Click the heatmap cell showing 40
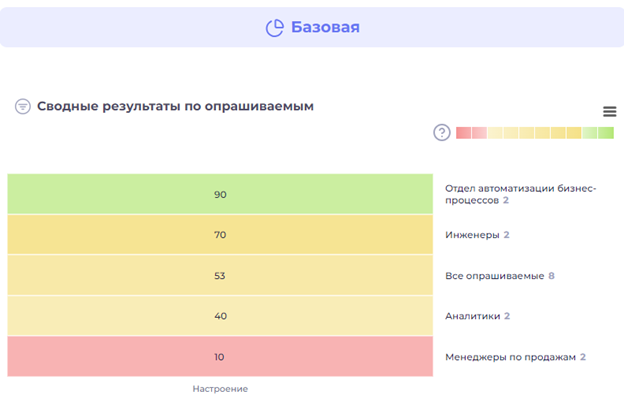Screen dimensions: 624x406 [220, 316]
